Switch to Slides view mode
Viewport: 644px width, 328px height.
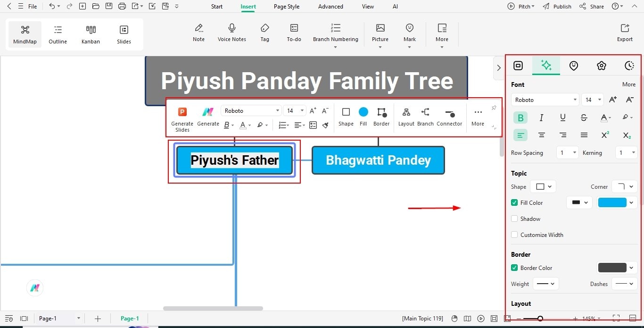click(124, 34)
